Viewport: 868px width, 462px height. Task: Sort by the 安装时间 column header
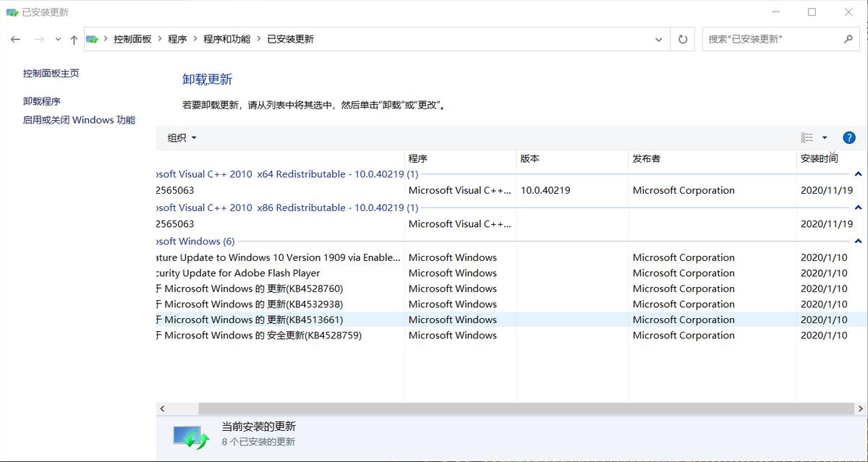(x=817, y=158)
